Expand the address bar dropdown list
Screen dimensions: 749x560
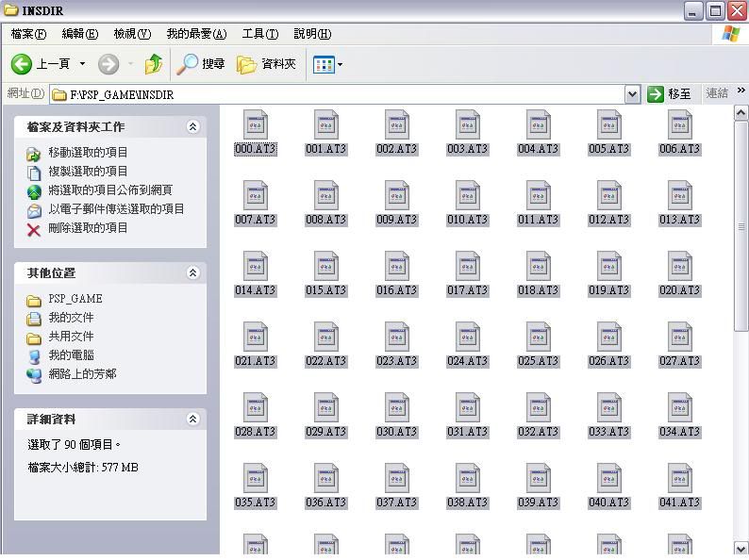click(632, 94)
